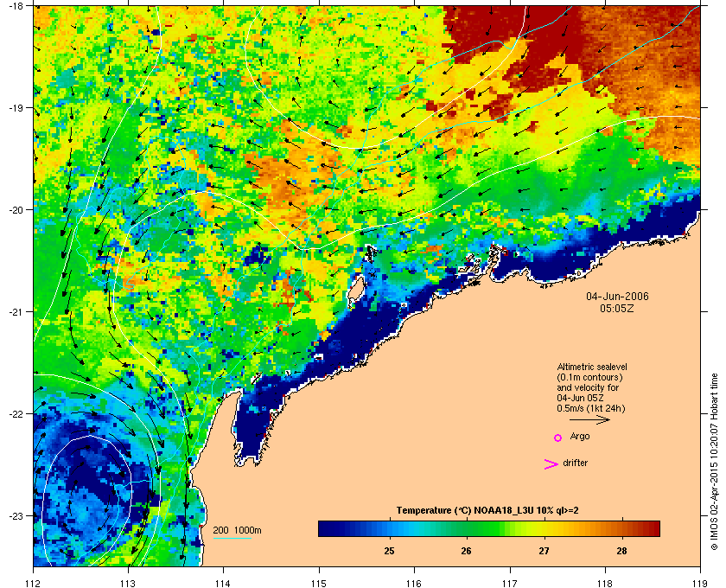Click the temperature colorbar at 25

pyautogui.click(x=390, y=528)
